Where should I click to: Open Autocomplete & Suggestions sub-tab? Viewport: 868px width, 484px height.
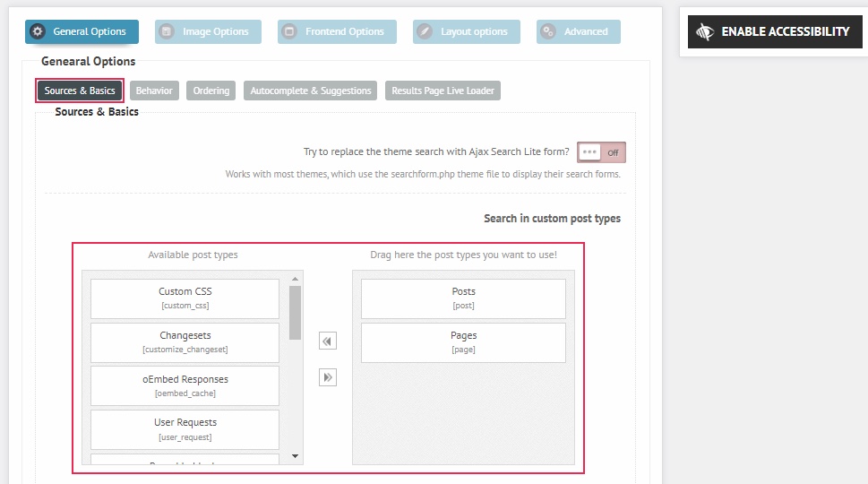[311, 91]
